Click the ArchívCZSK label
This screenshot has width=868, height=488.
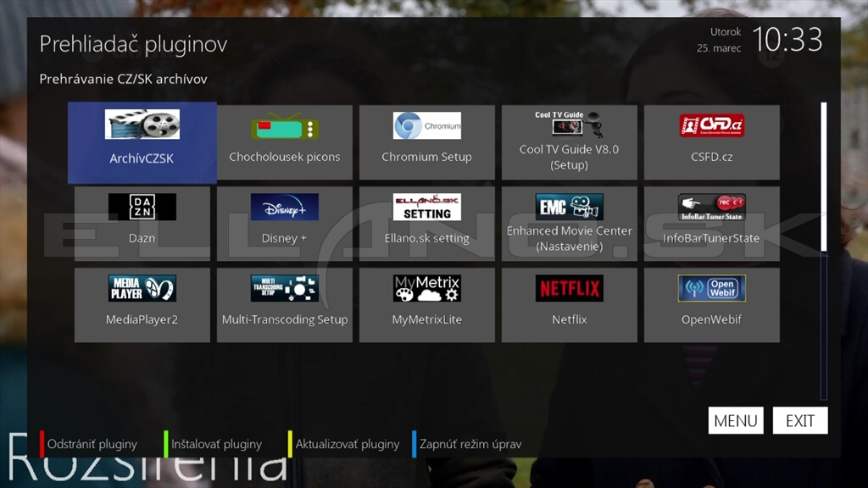click(x=142, y=158)
